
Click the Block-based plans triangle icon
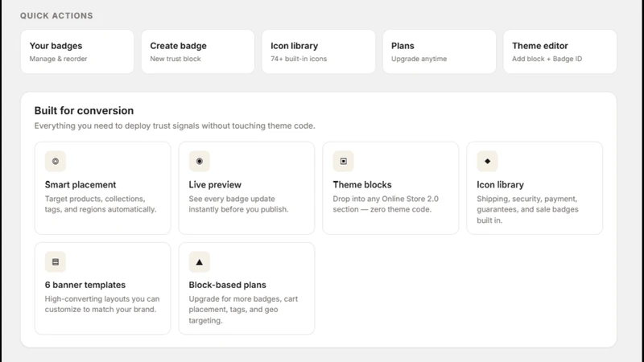pos(199,262)
